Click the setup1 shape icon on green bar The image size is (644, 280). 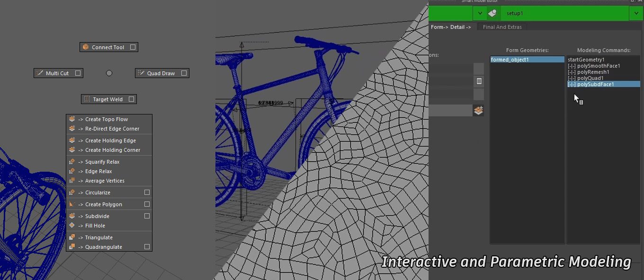click(492, 13)
